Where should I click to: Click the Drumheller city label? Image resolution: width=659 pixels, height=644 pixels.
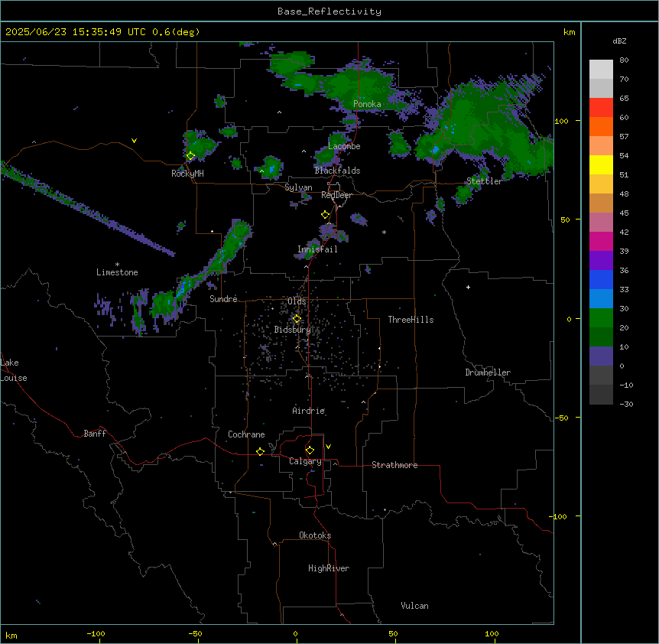pos(488,372)
